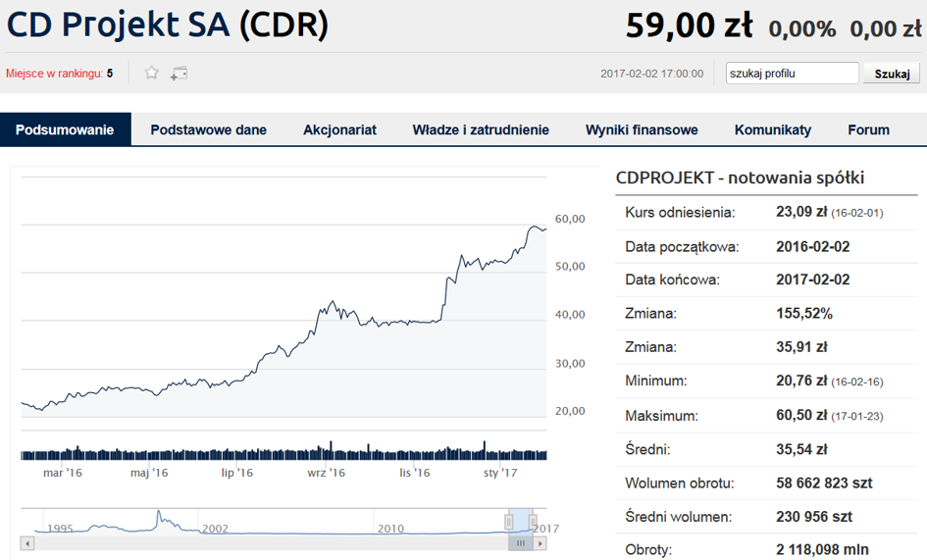Open the Forum tab
The height and width of the screenshot is (560, 927).
point(868,129)
